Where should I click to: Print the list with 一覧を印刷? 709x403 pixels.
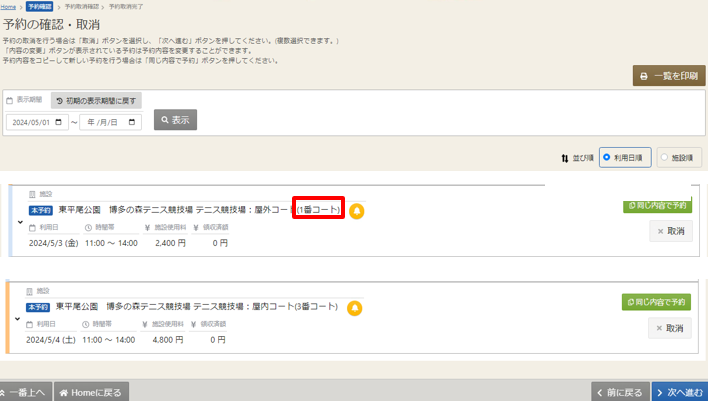669,76
